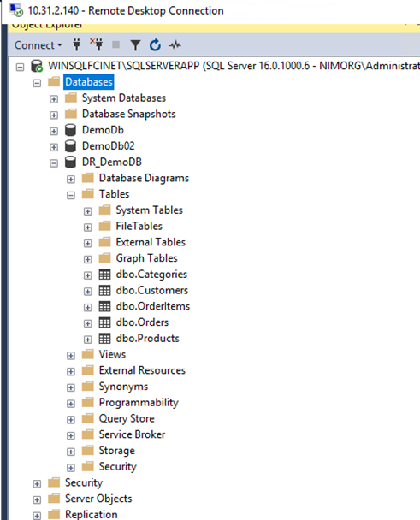Select the dbo.OrderItems table label
Image resolution: width=420 pixels, height=520 pixels.
(x=153, y=306)
